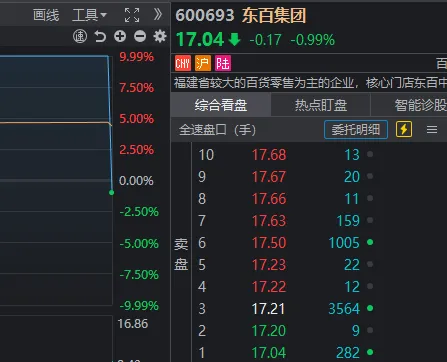The width and height of the screenshot is (447, 362).
Task: Open the 画线 drawing tool
Action: click(46, 15)
